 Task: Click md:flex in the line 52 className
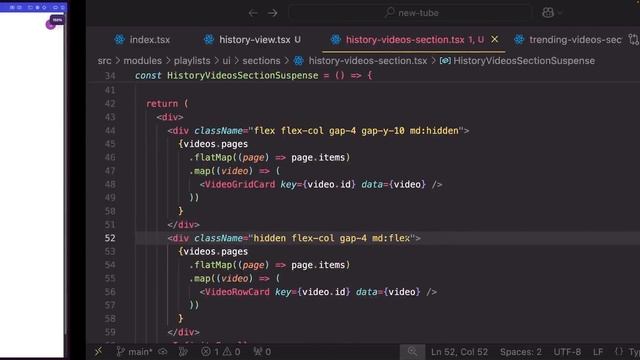(391, 238)
